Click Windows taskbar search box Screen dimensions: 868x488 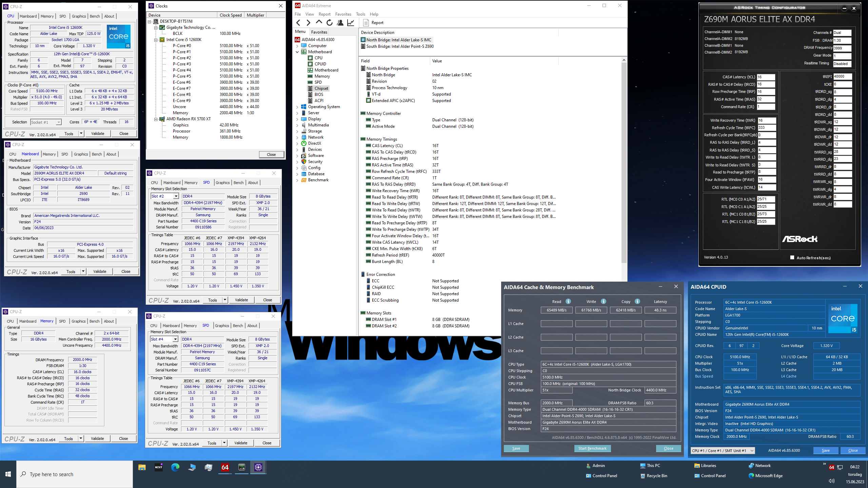pos(75,474)
